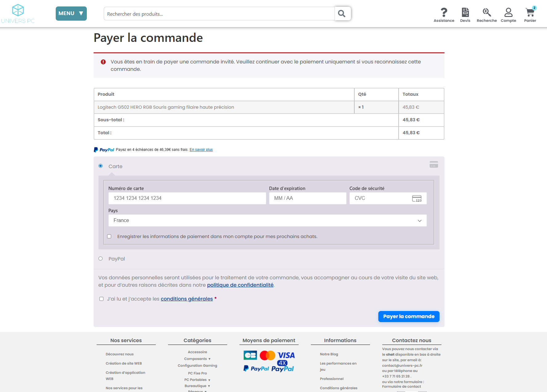Open the politique de confidentialité link

point(240,285)
